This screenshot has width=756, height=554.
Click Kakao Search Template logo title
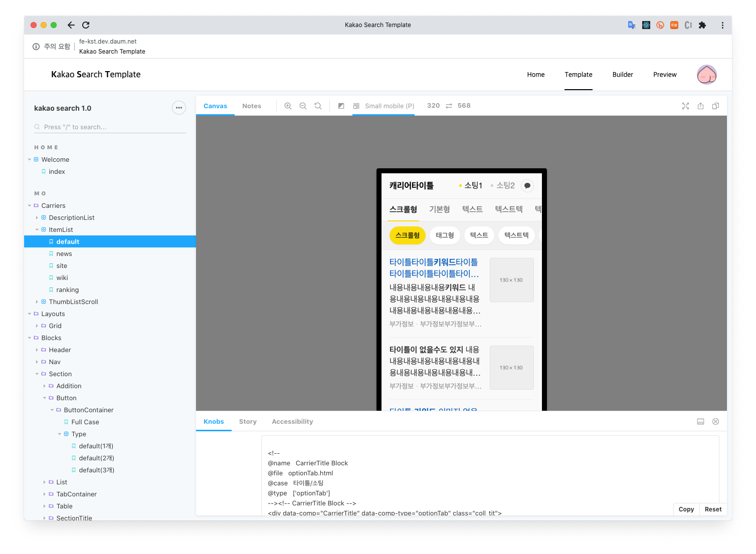tap(96, 75)
